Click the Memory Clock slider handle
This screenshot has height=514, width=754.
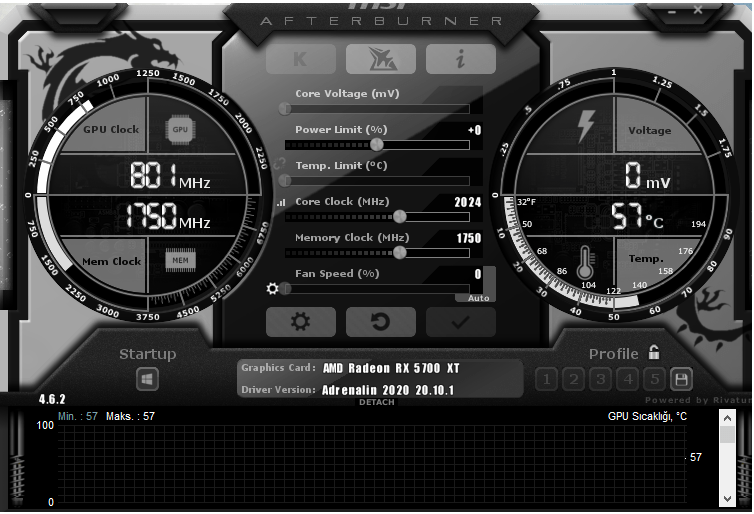coord(400,252)
